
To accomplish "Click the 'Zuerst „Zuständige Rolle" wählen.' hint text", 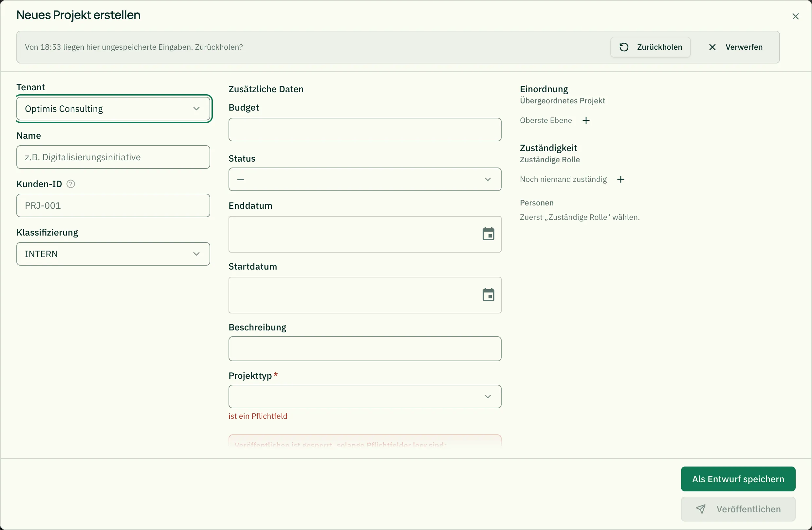I will (580, 218).
